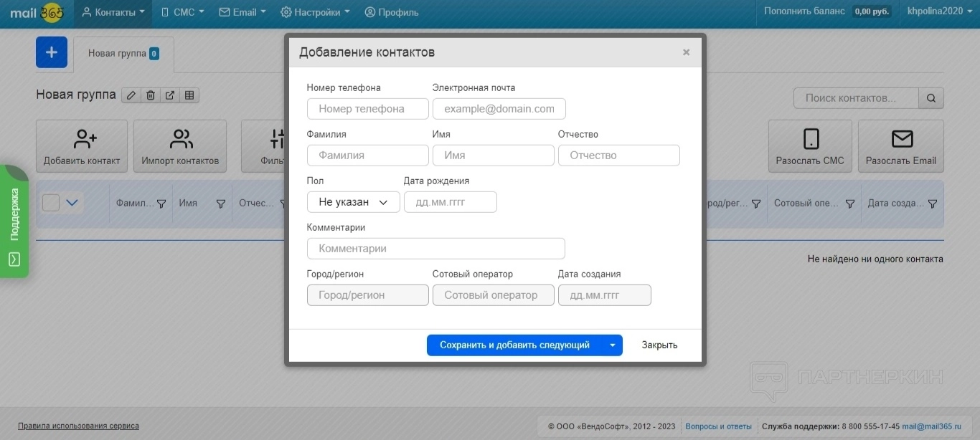This screenshot has width=980, height=440.
Task: Click the Поиск контактов search field
Action: [856, 98]
